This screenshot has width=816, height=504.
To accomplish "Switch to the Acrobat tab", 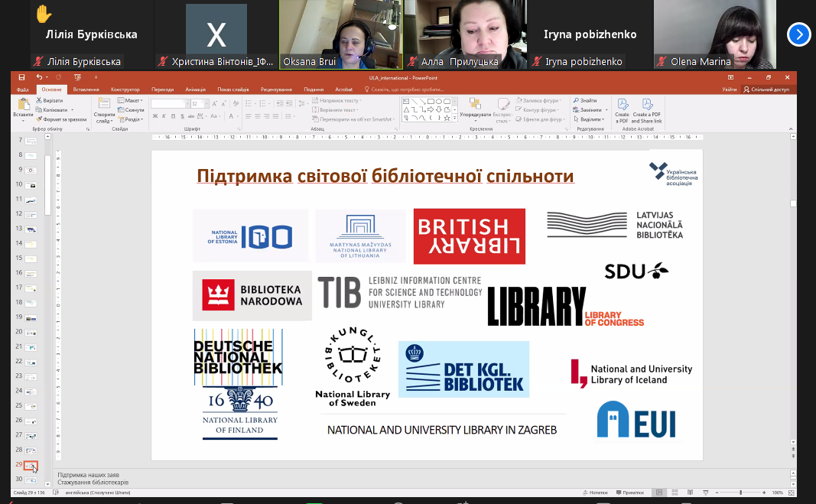I will pyautogui.click(x=343, y=89).
